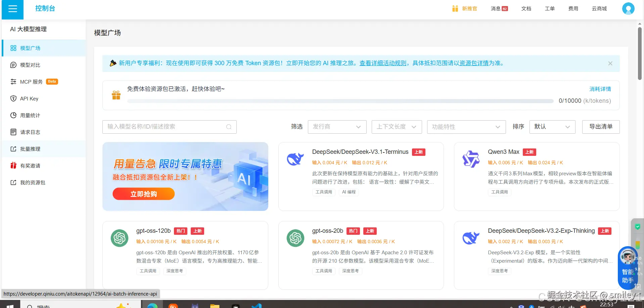Click the megaphone icon in the welfare banner
The image size is (644, 308).
click(x=113, y=63)
